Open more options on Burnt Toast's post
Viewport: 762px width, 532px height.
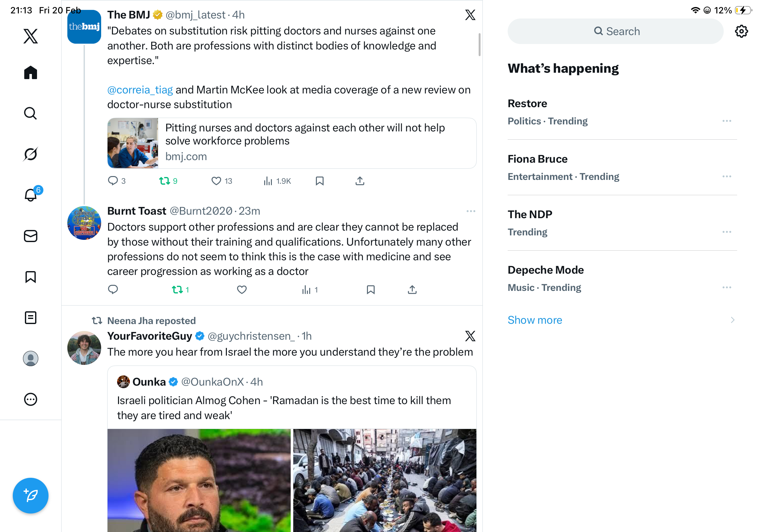[x=470, y=211]
